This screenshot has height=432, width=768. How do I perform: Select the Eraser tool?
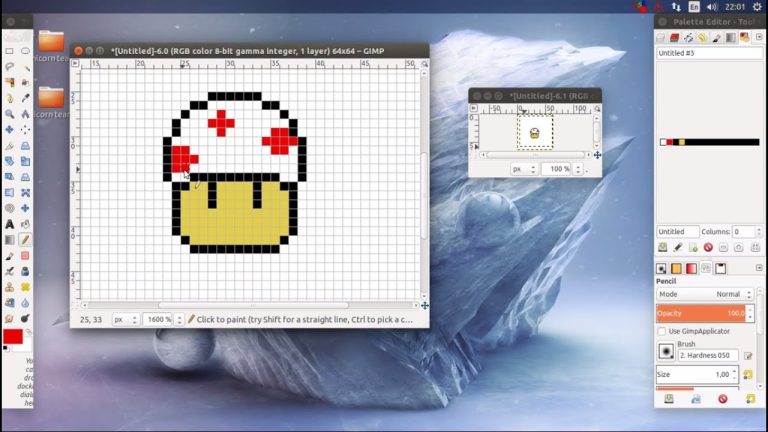coord(25,256)
